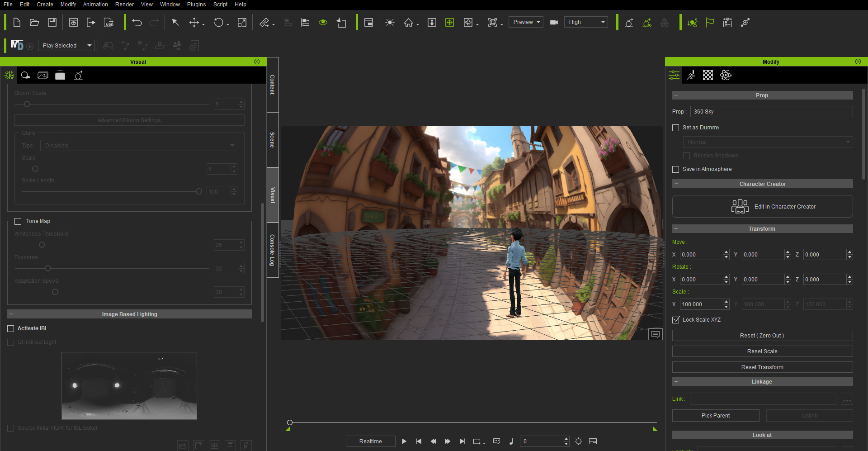Toggle GI Indirect Light checkbox
The height and width of the screenshot is (451, 868).
[11, 342]
